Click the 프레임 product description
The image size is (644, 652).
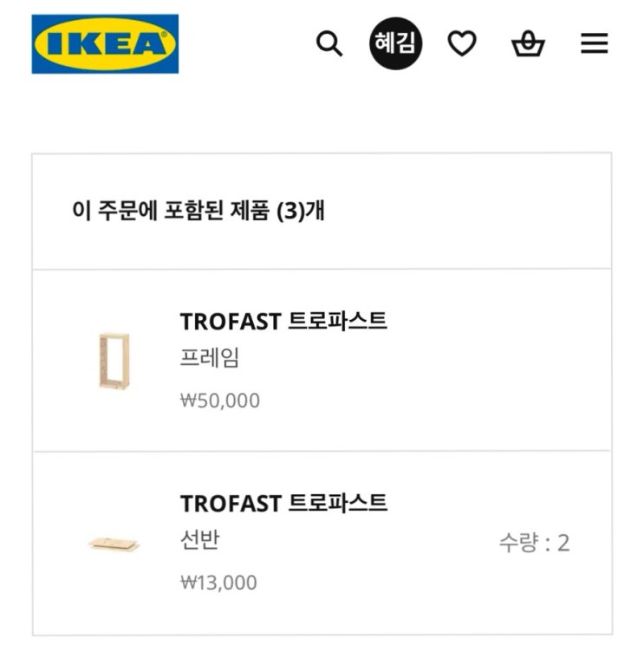tap(209, 359)
